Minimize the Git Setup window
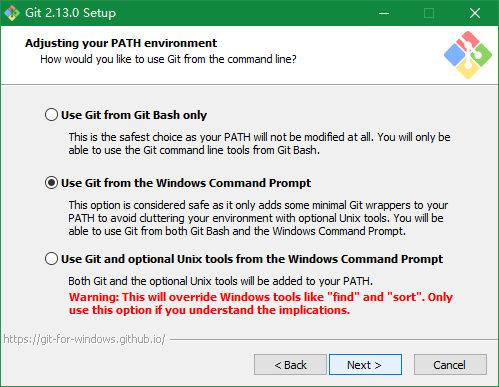Image resolution: width=499 pixels, height=387 pixels. click(384, 13)
